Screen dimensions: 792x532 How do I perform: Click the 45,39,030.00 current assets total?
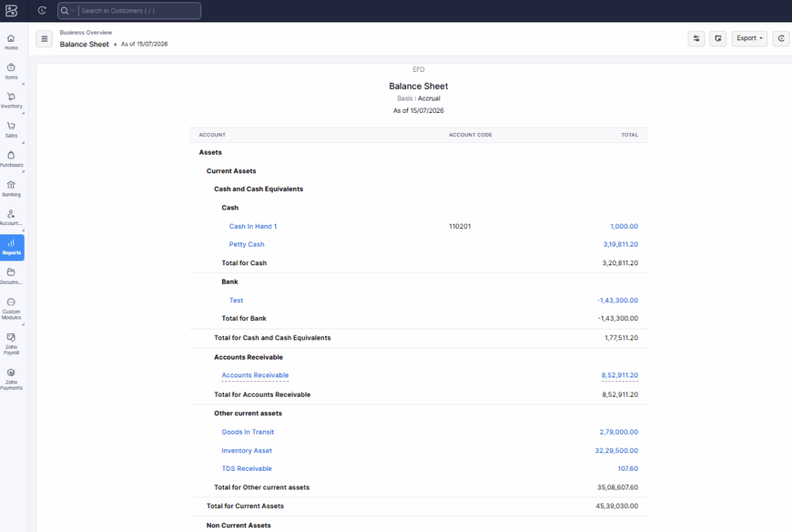click(x=616, y=506)
